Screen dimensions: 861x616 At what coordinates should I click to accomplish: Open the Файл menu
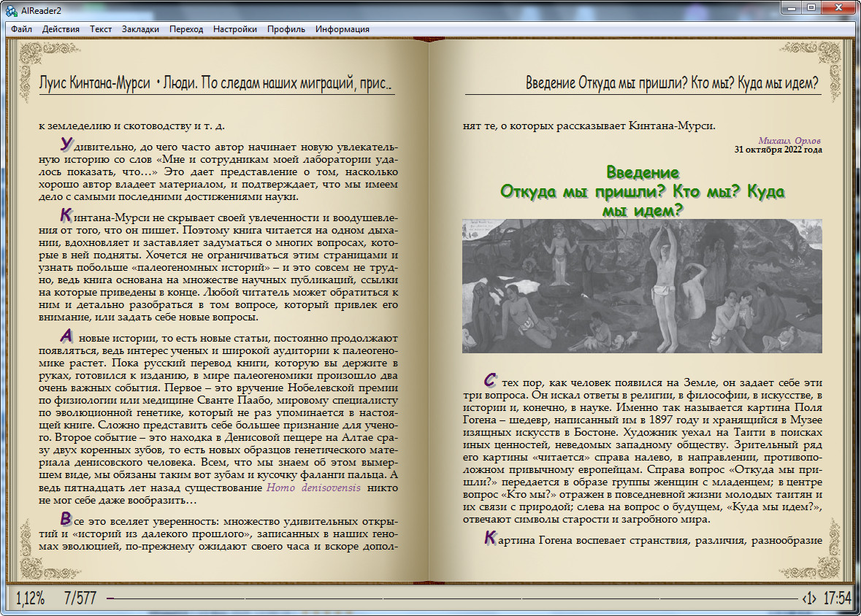click(x=21, y=29)
